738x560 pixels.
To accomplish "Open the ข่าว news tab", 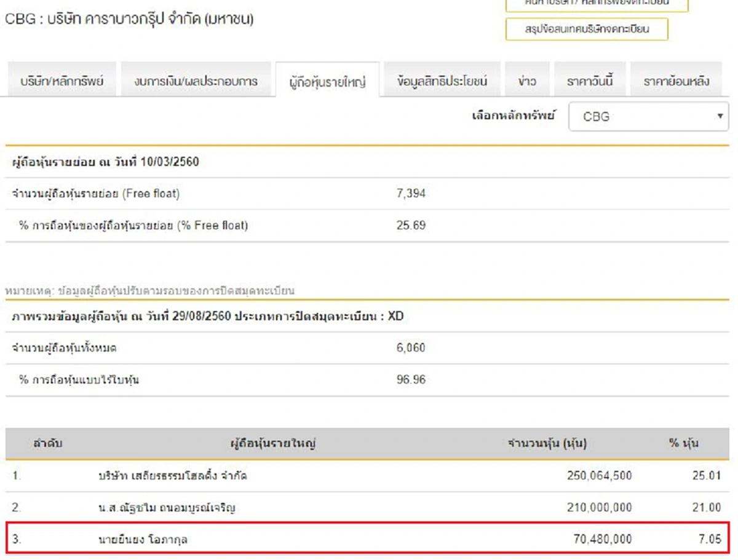I will (527, 80).
